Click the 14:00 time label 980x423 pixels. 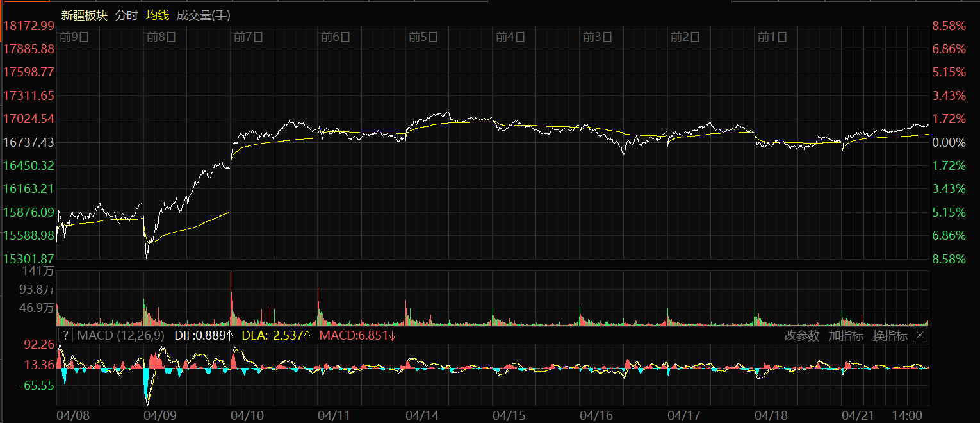click(908, 416)
